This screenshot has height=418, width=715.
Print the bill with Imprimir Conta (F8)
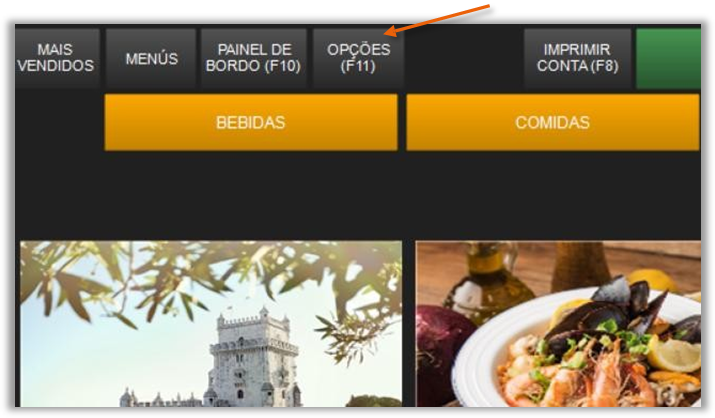(577, 58)
